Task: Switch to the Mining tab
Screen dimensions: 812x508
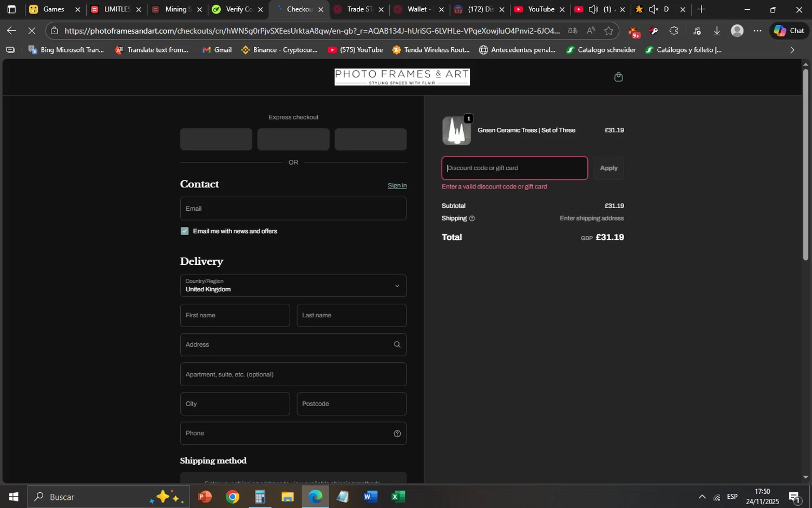Action: 176,9
